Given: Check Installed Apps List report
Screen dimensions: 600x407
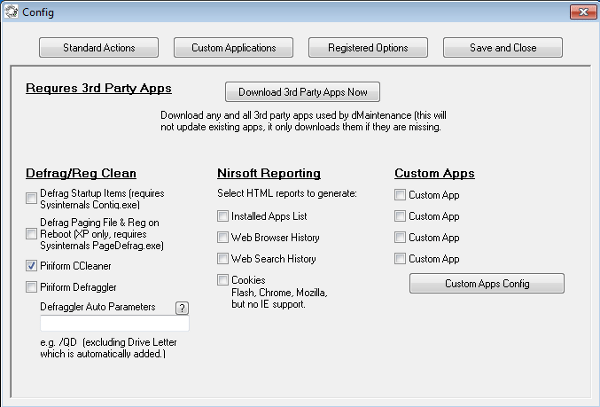Looking at the screenshot, I should point(223,216).
